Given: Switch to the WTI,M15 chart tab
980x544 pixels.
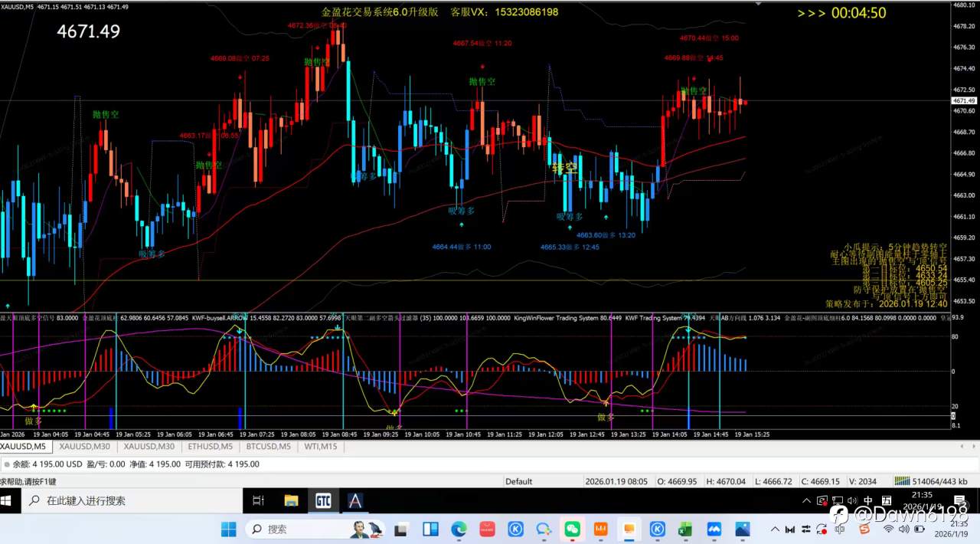Looking at the screenshot, I should 321,446.
